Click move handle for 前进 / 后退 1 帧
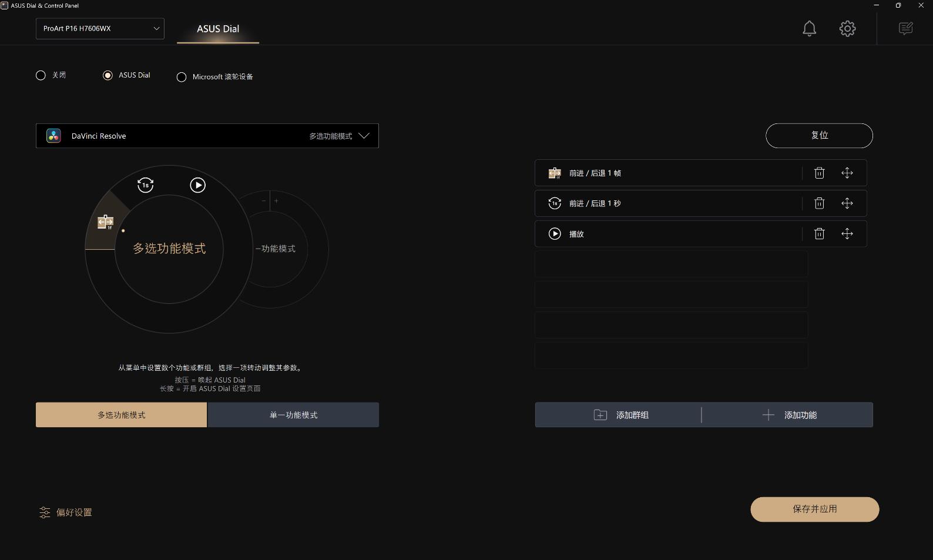The width and height of the screenshot is (933, 560). click(x=847, y=173)
